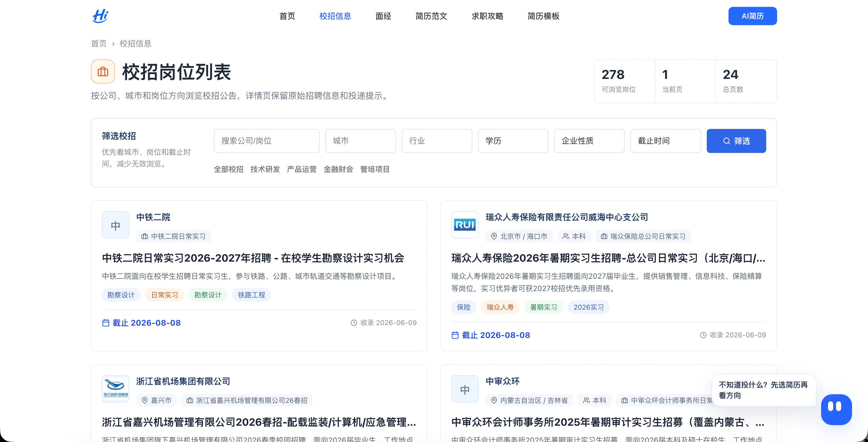868x442 pixels.
Task: Open 简历范文 in the top navigation
Action: 431,16
